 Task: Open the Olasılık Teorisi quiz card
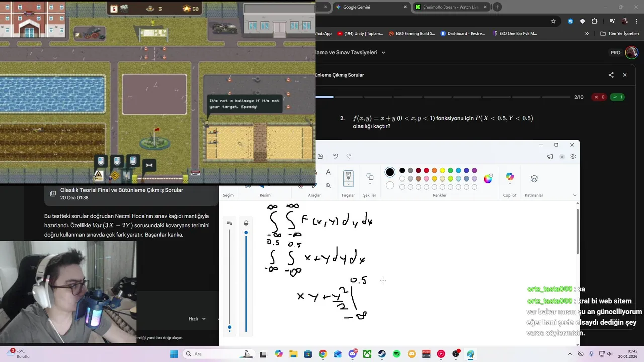(x=131, y=194)
